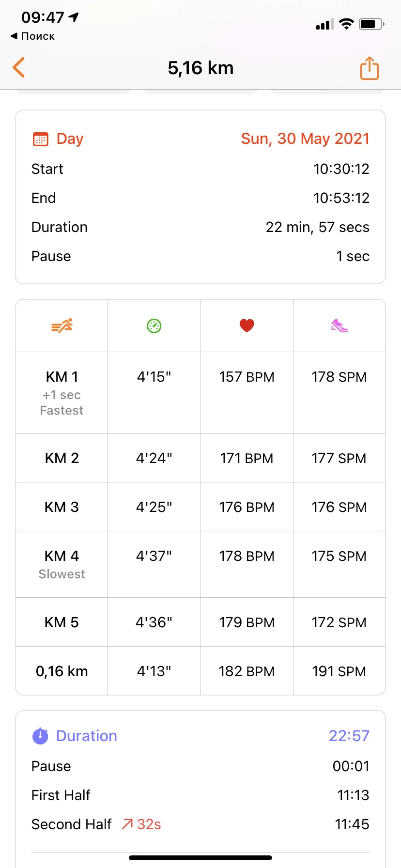Tap the running figure column icon
This screenshot has width=401, height=868.
(62, 325)
